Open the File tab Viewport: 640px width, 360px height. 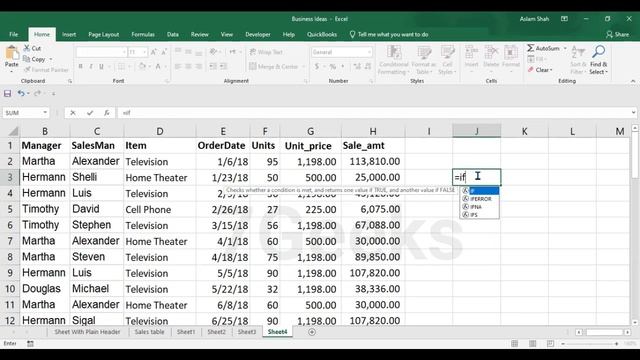[13, 35]
